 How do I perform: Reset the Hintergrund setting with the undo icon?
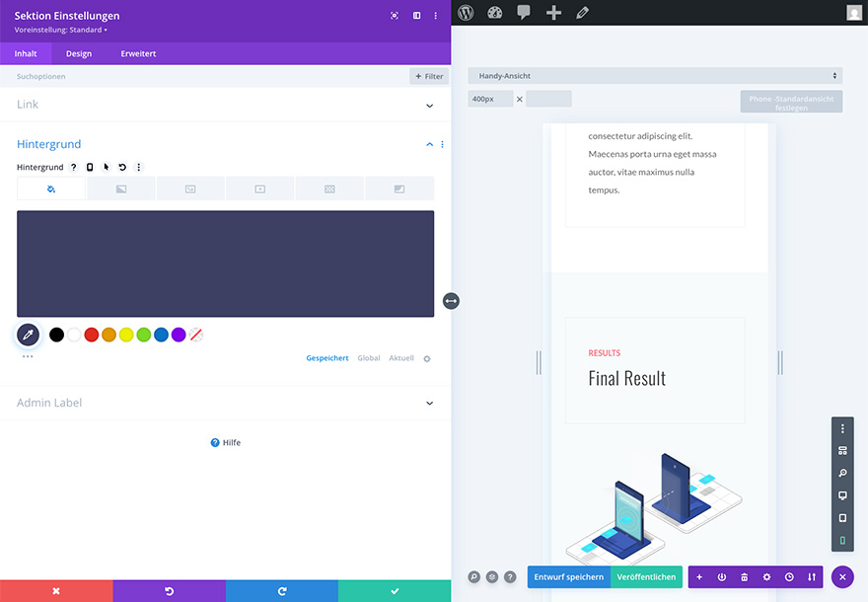tap(122, 168)
